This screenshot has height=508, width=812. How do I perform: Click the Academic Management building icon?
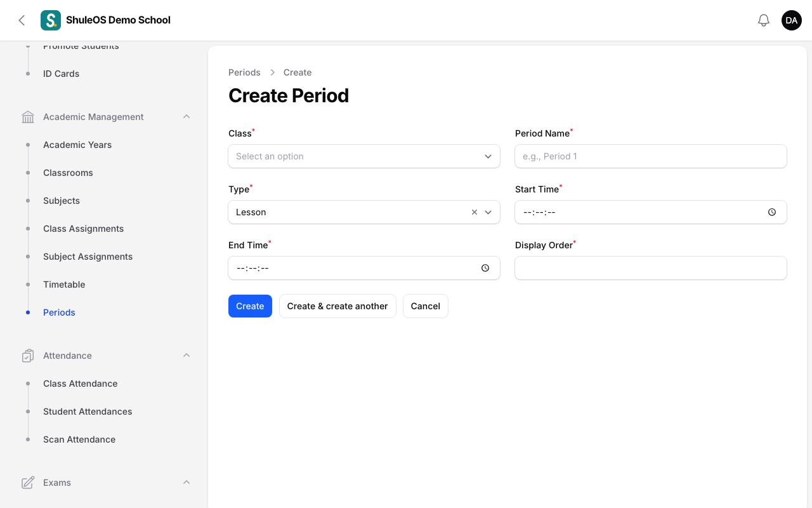28,117
